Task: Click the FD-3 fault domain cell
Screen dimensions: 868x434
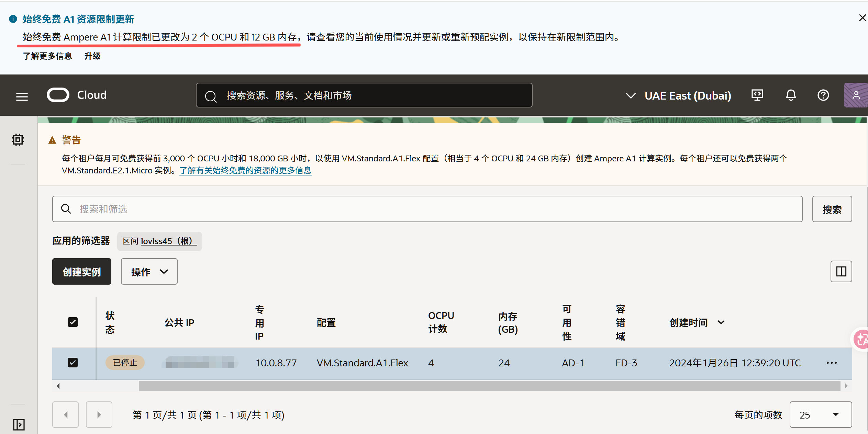Action: tap(626, 363)
